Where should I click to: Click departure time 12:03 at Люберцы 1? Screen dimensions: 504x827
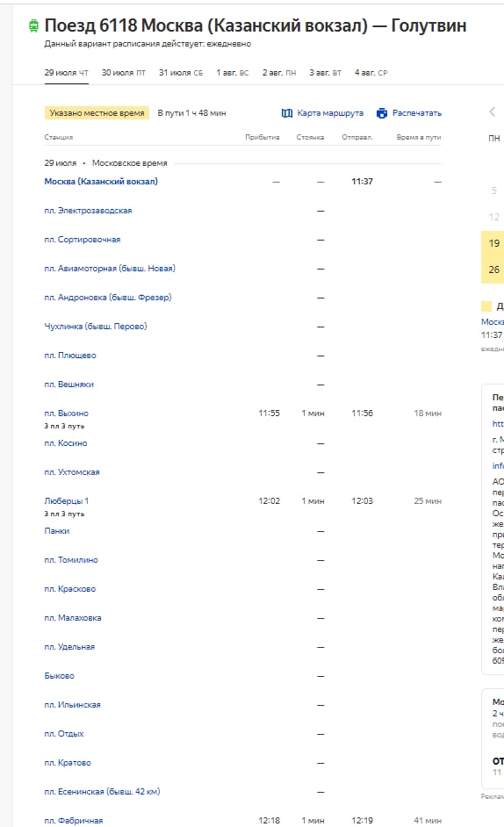(x=362, y=501)
